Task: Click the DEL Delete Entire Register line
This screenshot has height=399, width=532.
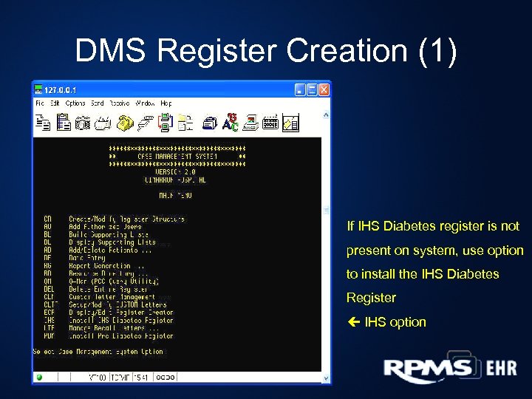Action: click(x=96, y=289)
